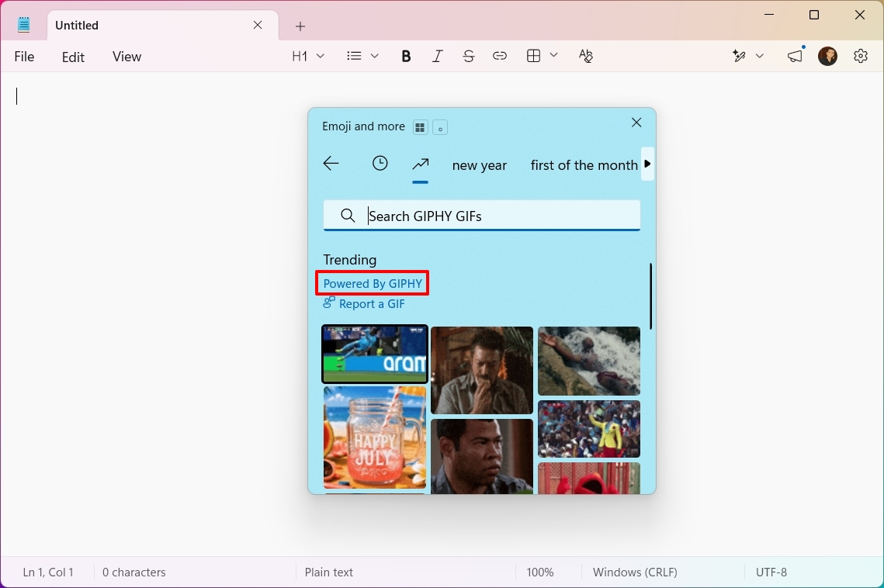Click the Ln 1, Col 1 status indicator
The height and width of the screenshot is (588, 884).
[48, 572]
